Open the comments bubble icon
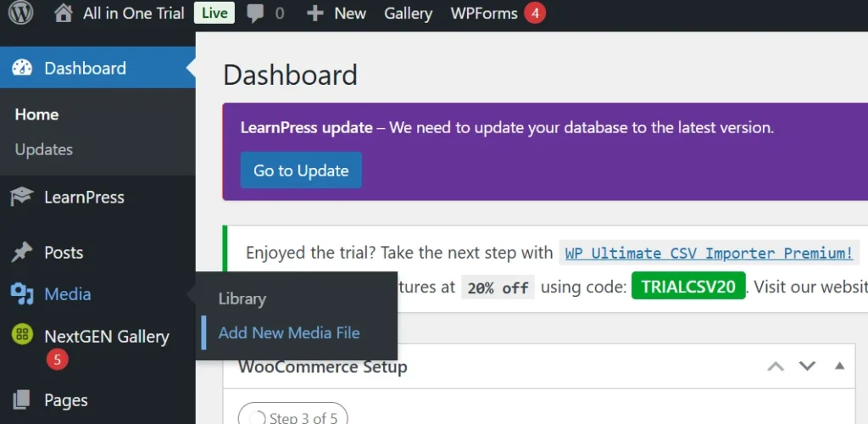 (x=255, y=14)
